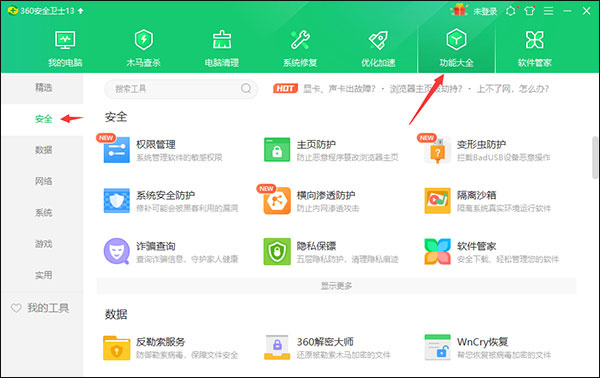Open 我的工具 in sidebar

coord(48,308)
